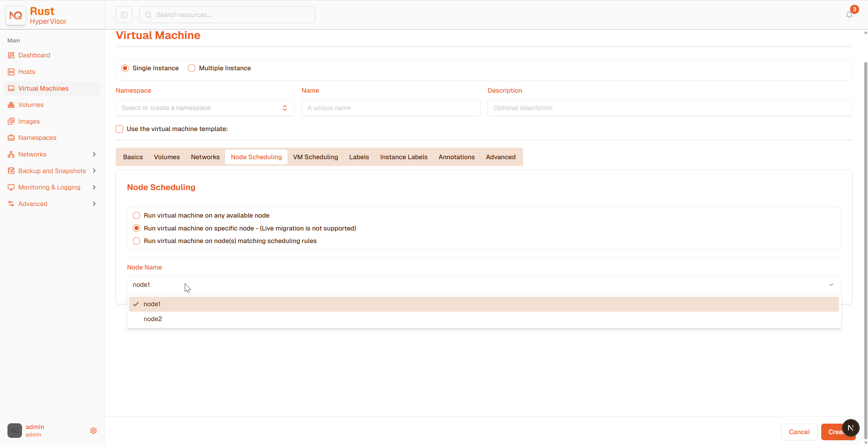
Task: Click the Rust HyperVisor logo icon
Action: pyautogui.click(x=16, y=16)
